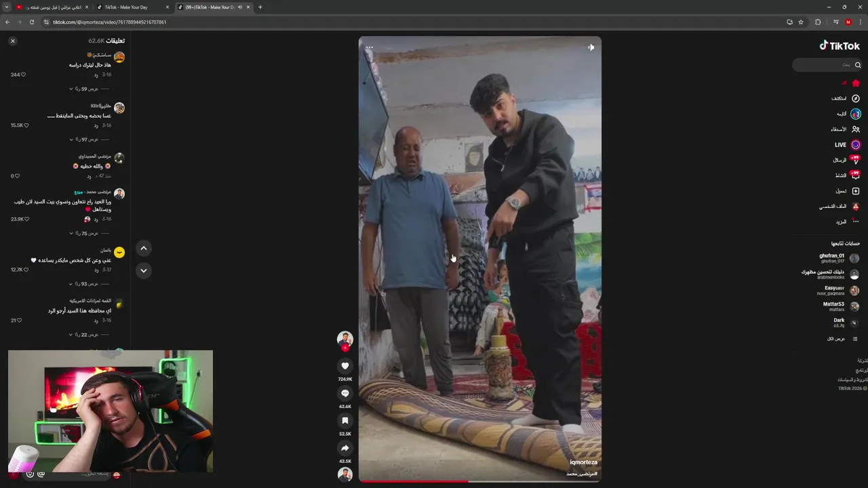The width and height of the screenshot is (868, 488).
Task: Open the browser extensions puzzle icon
Action: coord(818,22)
